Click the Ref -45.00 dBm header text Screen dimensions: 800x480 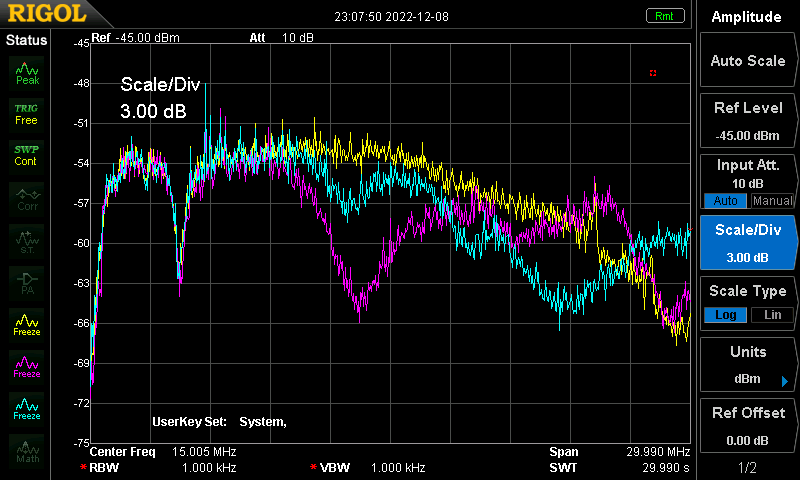click(135, 37)
